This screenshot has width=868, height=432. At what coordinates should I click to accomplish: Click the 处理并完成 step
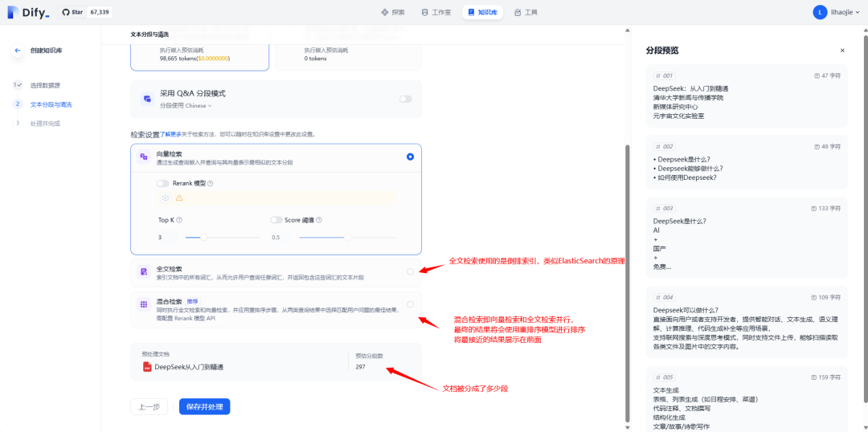[x=45, y=123]
